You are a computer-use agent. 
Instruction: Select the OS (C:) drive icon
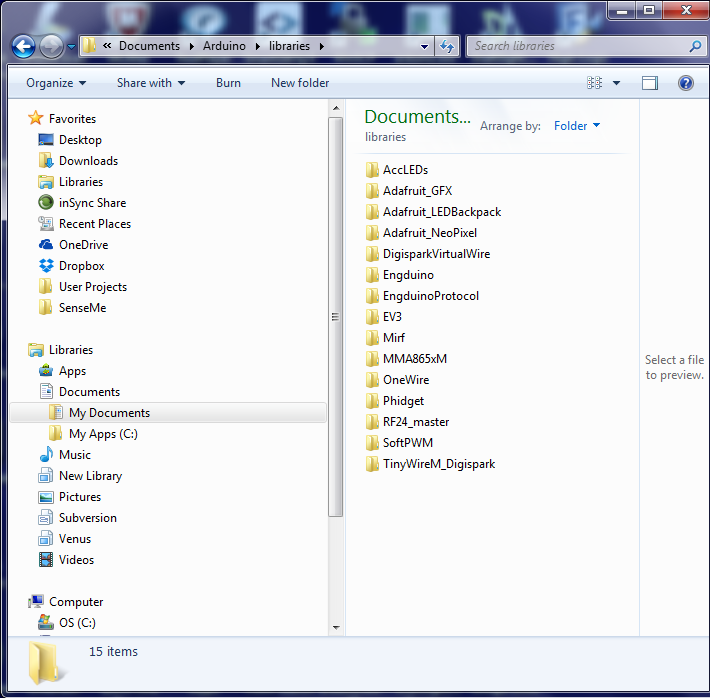pos(46,622)
